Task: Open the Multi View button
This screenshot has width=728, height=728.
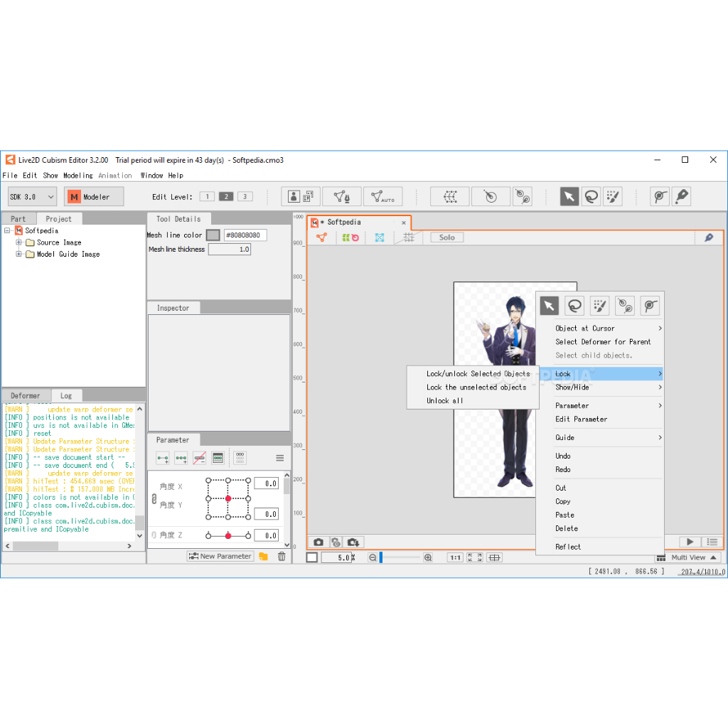Action: [x=687, y=558]
